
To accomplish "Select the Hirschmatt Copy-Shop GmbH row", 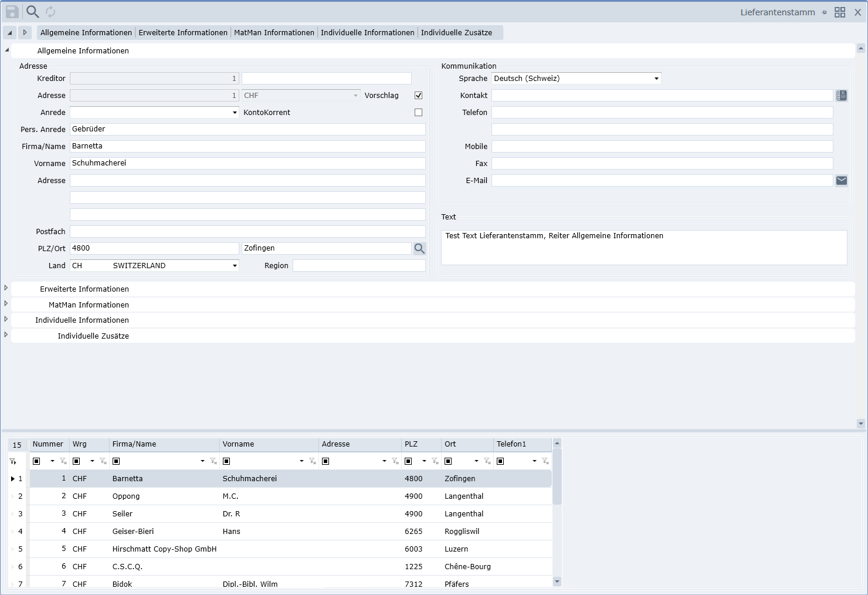I will (164, 549).
